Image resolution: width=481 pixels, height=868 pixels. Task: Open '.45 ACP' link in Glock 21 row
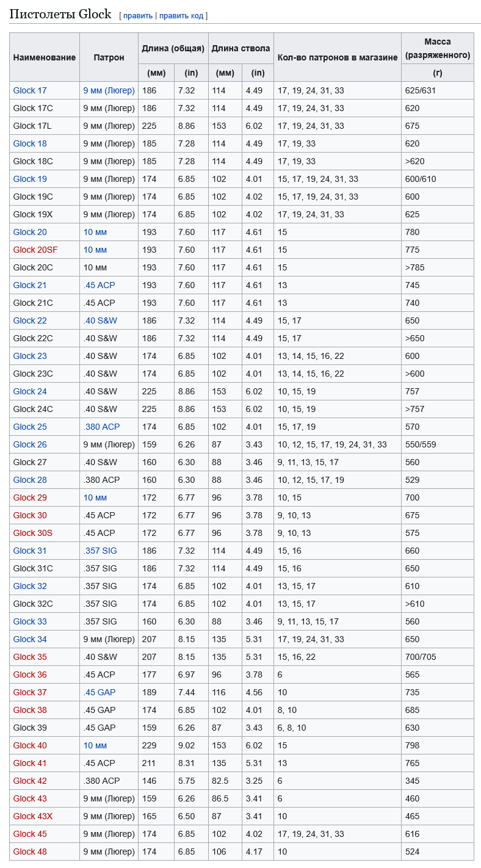[99, 285]
